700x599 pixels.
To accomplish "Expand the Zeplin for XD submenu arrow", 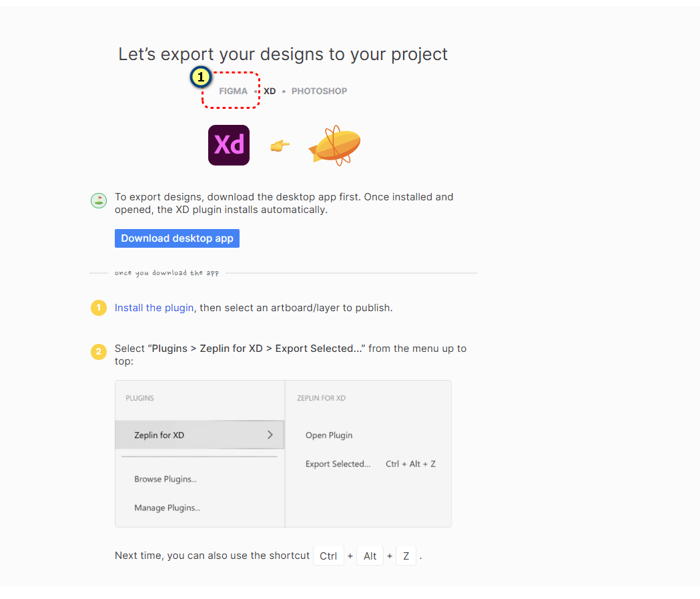I will pos(270,435).
